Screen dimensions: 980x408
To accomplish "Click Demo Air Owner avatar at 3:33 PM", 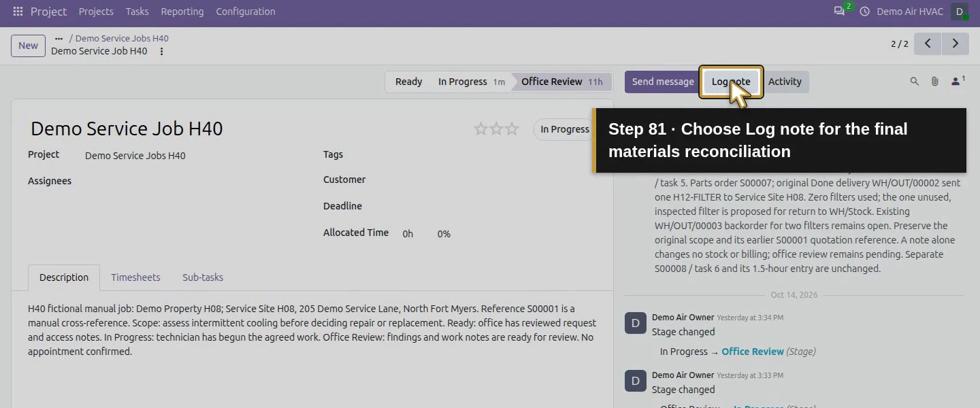I will (635, 381).
